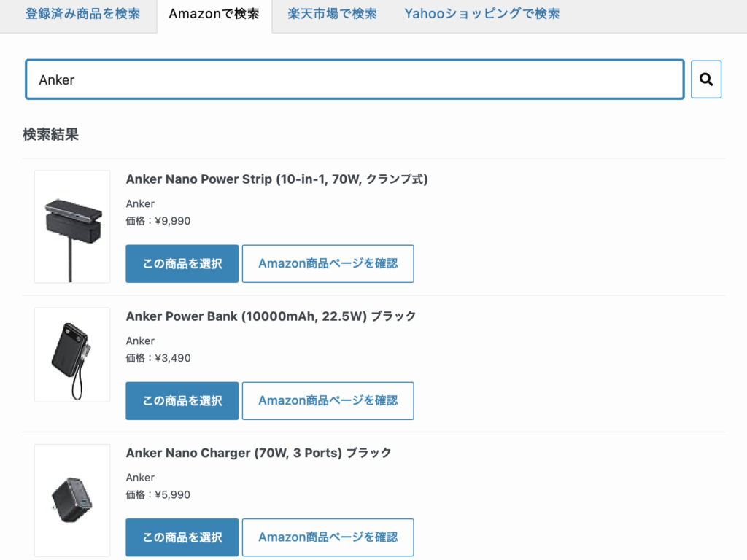This screenshot has height=560, width=747.
Task: View Amazon page for Anker Nano Power Strip
Action: [x=328, y=264]
